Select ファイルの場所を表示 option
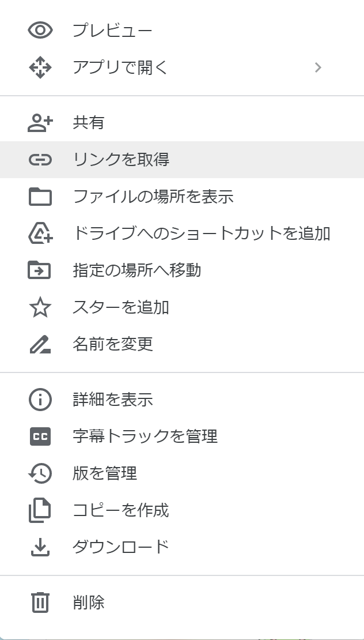 click(153, 197)
